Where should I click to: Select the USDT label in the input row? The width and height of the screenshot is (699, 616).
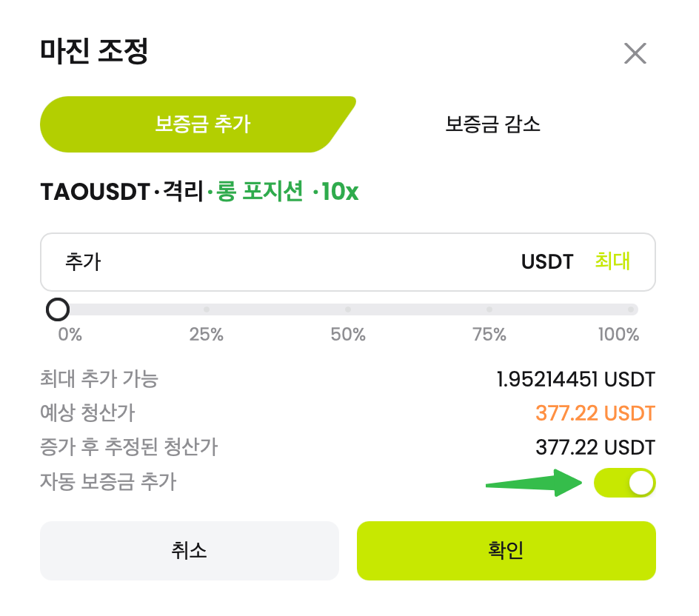point(546,261)
